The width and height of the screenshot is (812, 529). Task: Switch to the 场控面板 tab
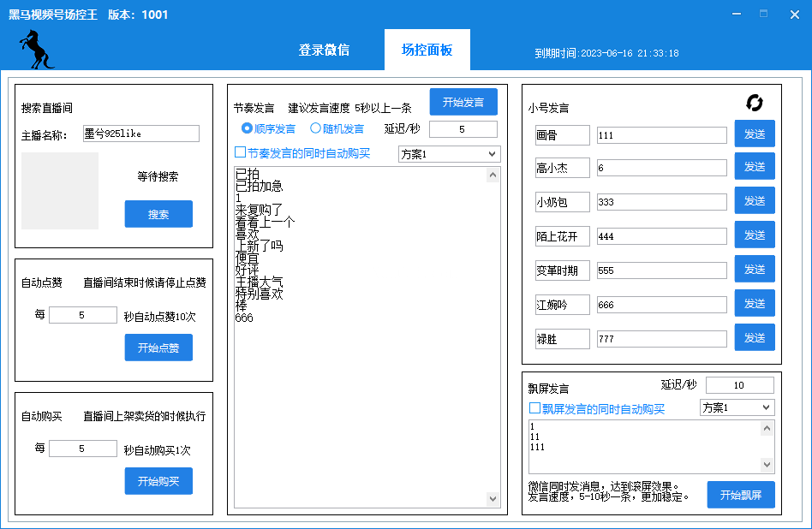pos(427,50)
